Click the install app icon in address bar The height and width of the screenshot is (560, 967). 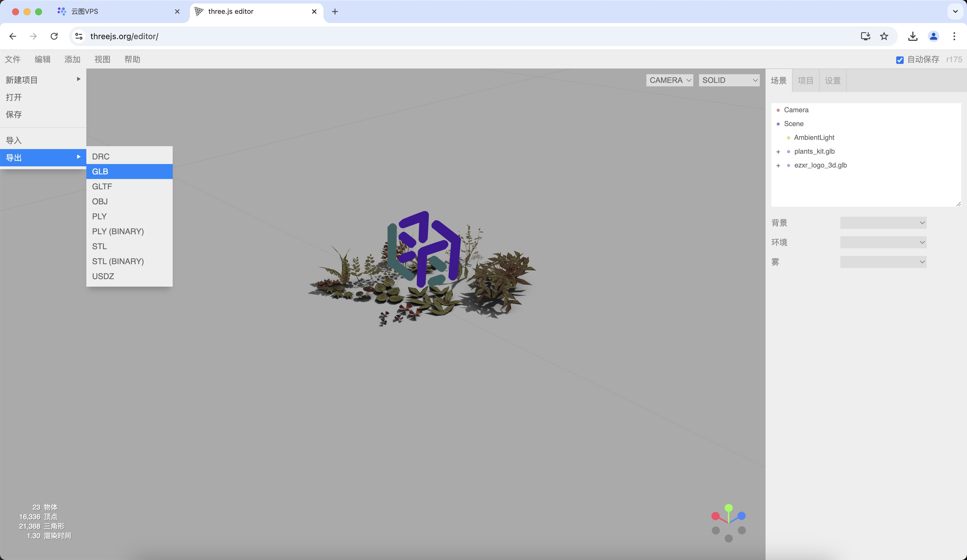click(865, 36)
